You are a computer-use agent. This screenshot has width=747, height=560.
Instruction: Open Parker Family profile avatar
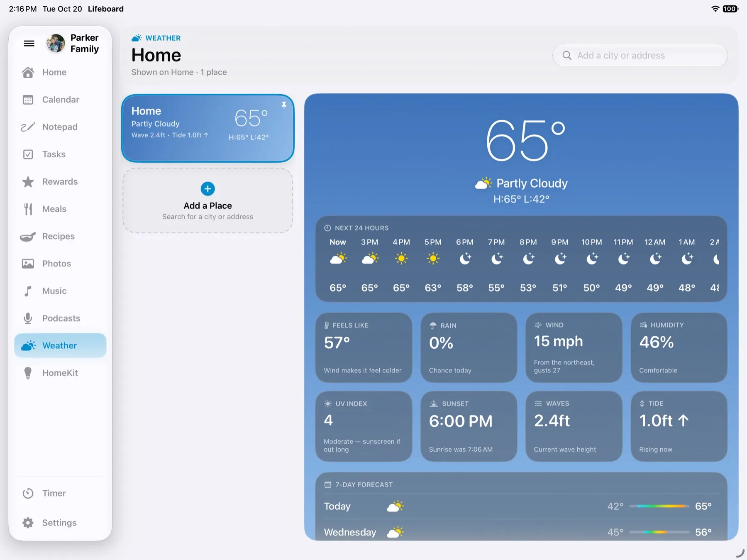56,43
